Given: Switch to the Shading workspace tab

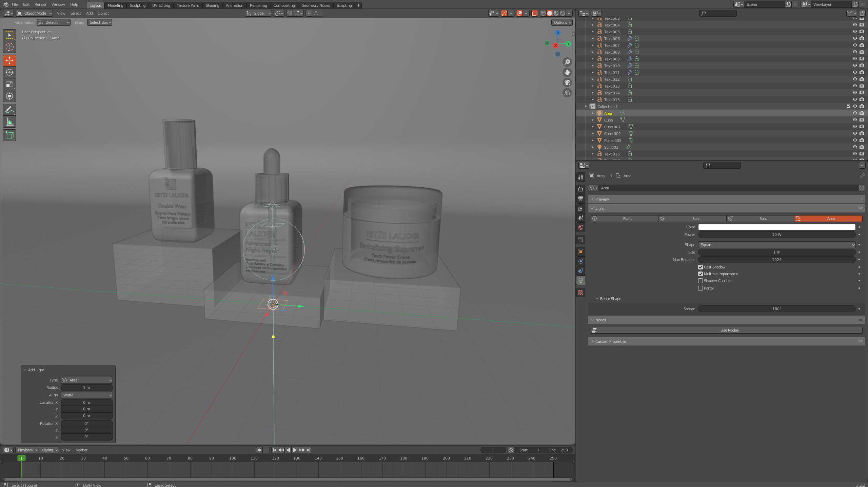Looking at the screenshot, I should pyautogui.click(x=212, y=5).
